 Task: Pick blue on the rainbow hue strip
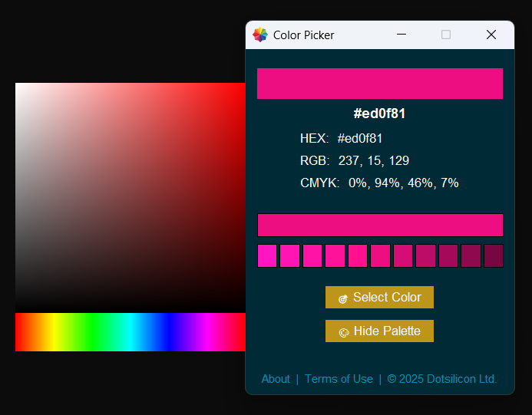(169, 332)
